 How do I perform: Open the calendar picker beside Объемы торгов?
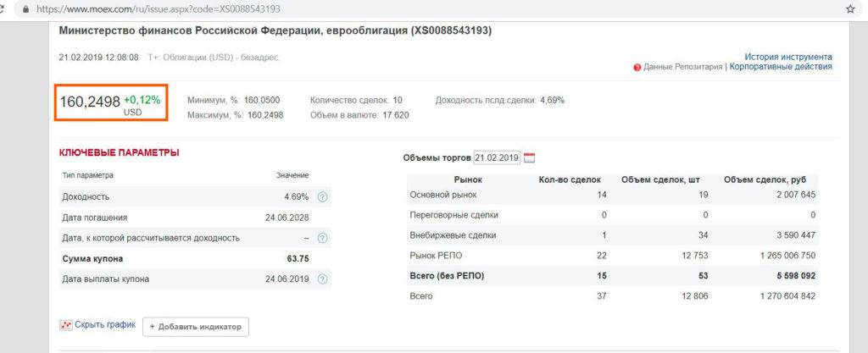tap(530, 157)
